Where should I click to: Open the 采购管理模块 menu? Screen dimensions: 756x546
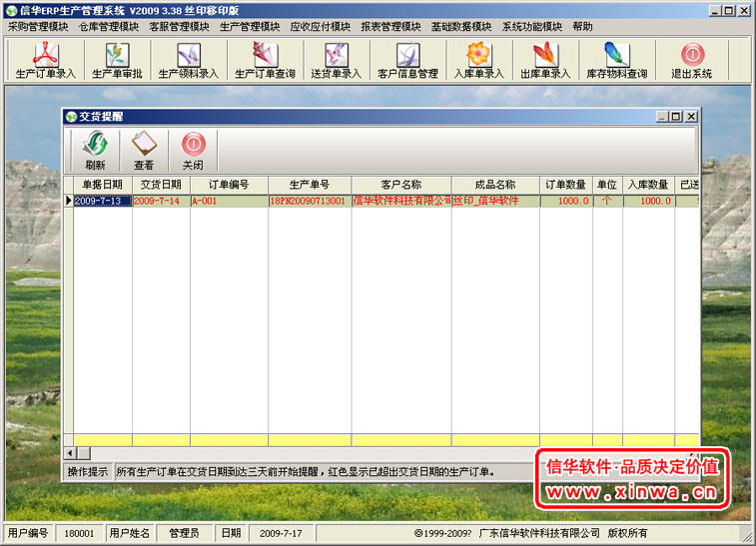38,27
